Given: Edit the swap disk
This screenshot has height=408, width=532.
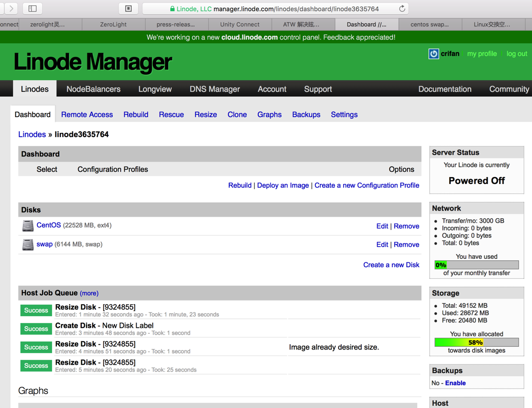Looking at the screenshot, I should coord(382,245).
